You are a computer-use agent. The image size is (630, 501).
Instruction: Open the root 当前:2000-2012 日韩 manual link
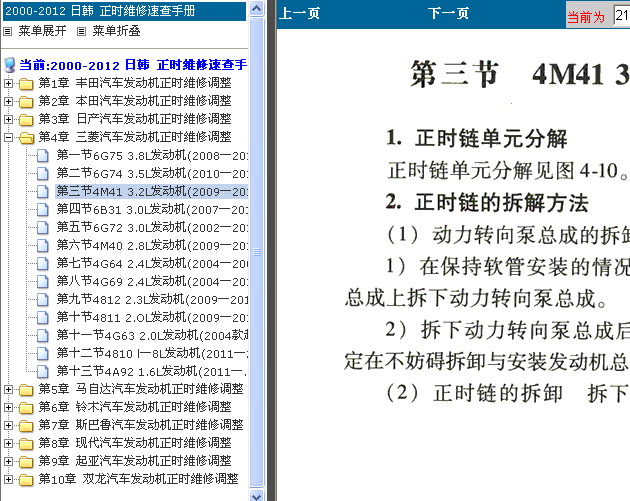[133, 65]
